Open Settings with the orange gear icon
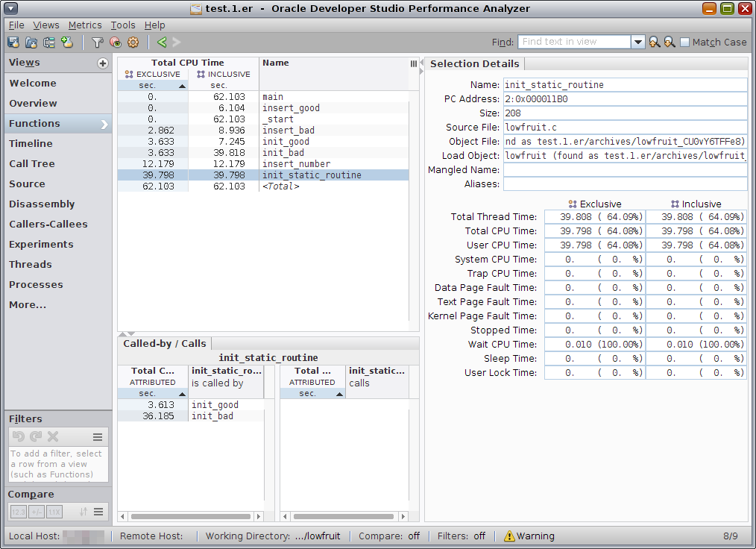The image size is (756, 549). click(133, 43)
